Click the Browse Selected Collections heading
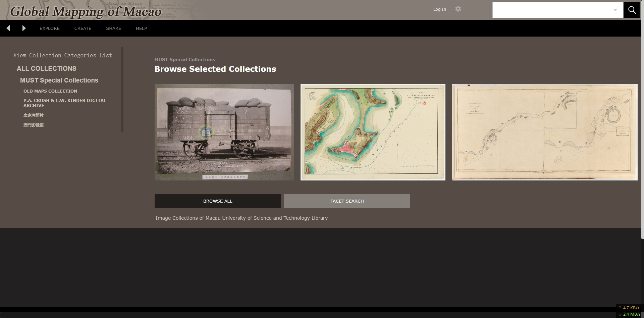This screenshot has width=644, height=318. click(x=215, y=69)
